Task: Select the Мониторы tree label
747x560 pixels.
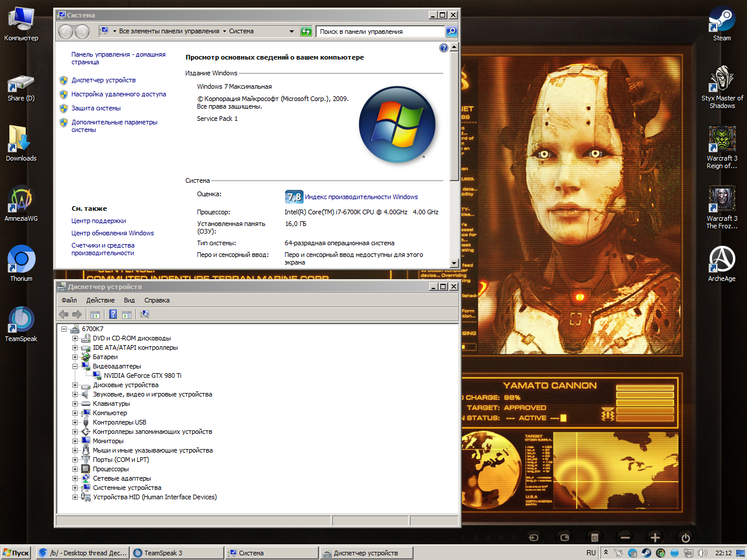Action: 108,441
